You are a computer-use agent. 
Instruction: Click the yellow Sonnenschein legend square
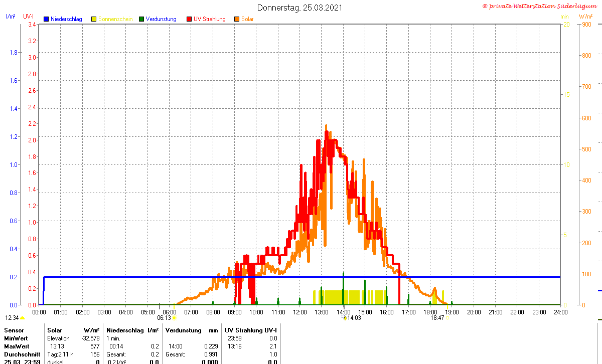[x=94, y=19]
